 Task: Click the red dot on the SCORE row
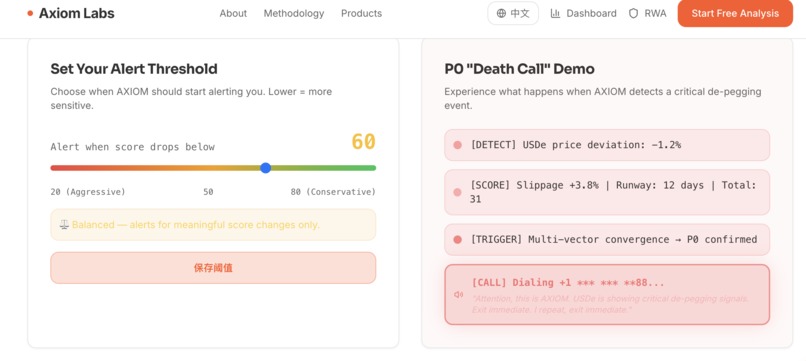(x=457, y=192)
